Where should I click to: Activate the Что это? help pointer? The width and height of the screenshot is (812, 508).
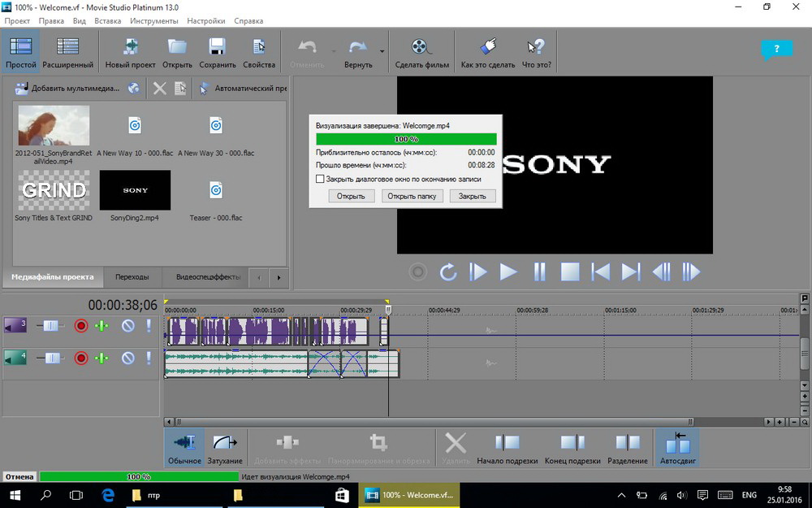(x=537, y=51)
